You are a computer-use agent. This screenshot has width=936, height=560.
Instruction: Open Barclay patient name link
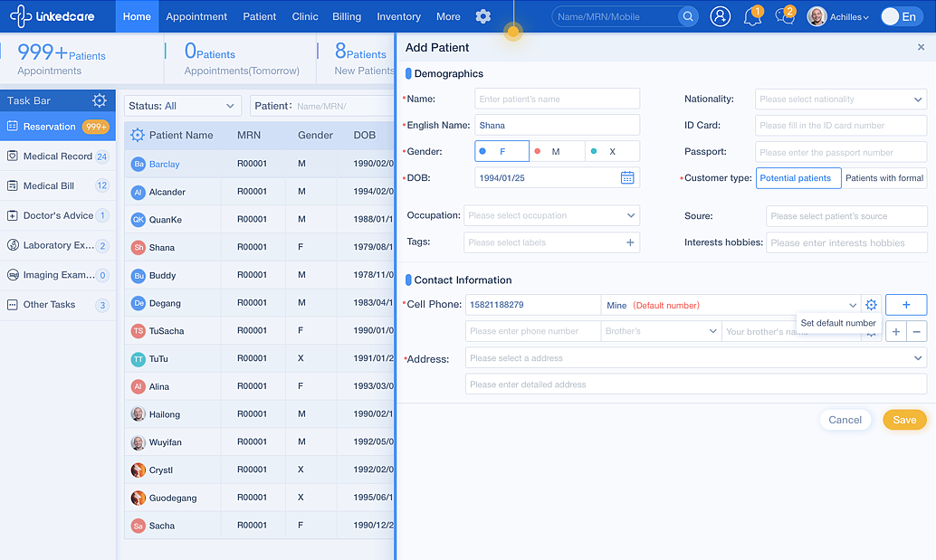click(x=164, y=164)
